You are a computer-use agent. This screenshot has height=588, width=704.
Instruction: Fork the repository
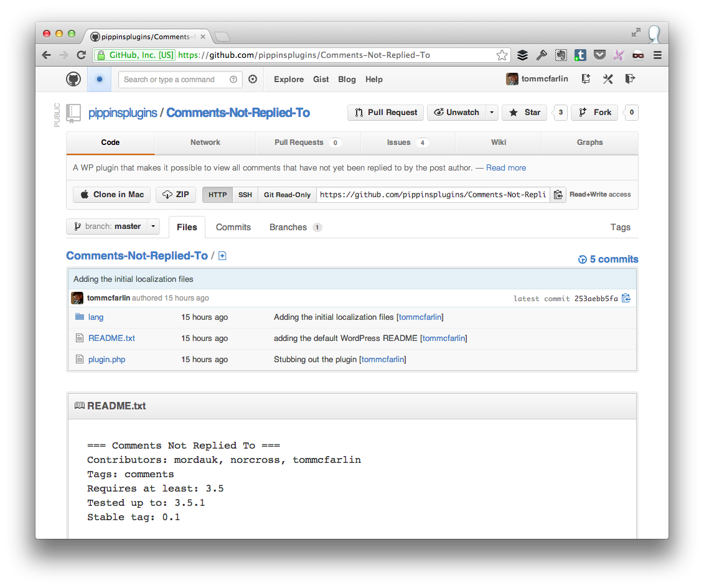594,113
